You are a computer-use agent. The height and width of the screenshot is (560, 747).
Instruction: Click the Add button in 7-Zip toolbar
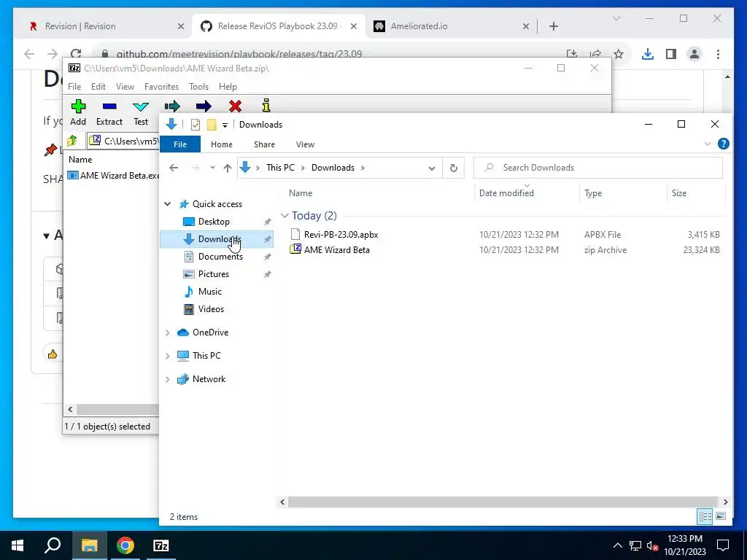pos(78,112)
